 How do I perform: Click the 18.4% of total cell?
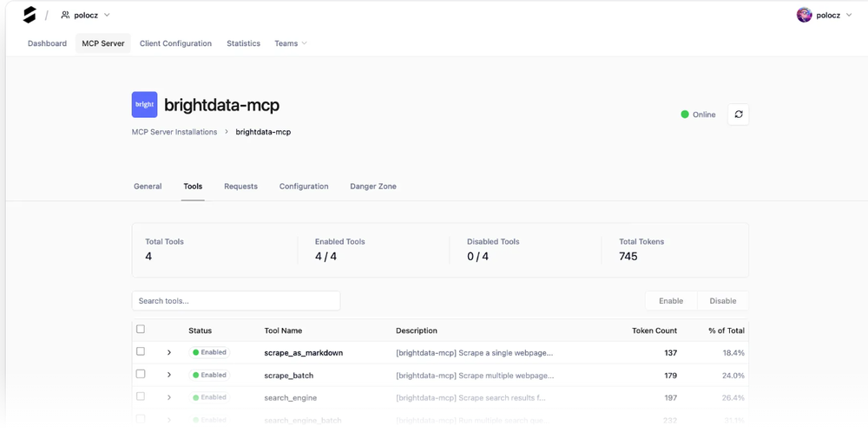click(x=733, y=353)
